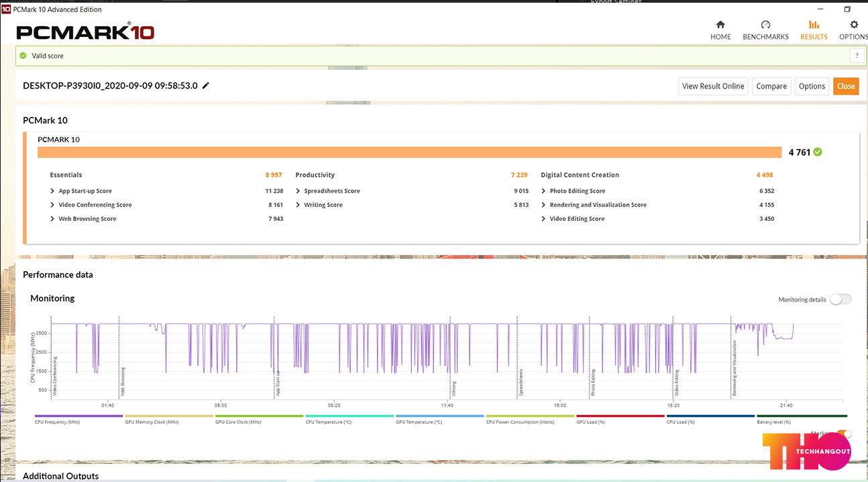
Task: Click the Essentials score 8 997
Action: point(274,175)
